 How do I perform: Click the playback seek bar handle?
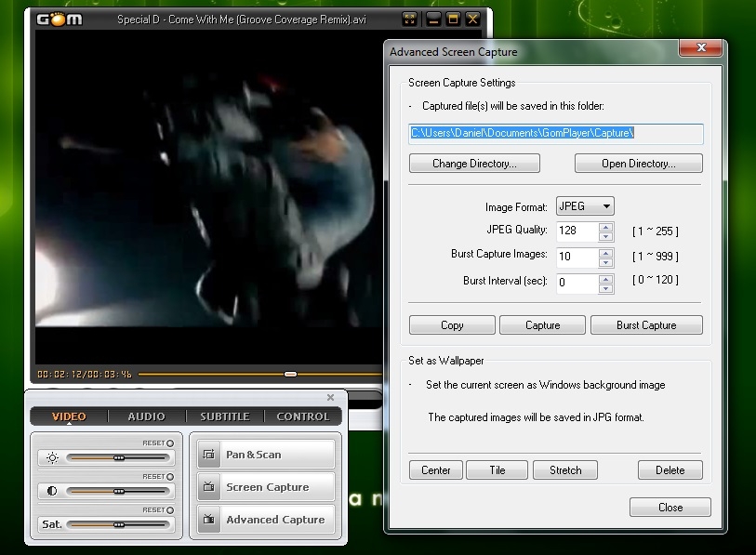pyautogui.click(x=290, y=374)
